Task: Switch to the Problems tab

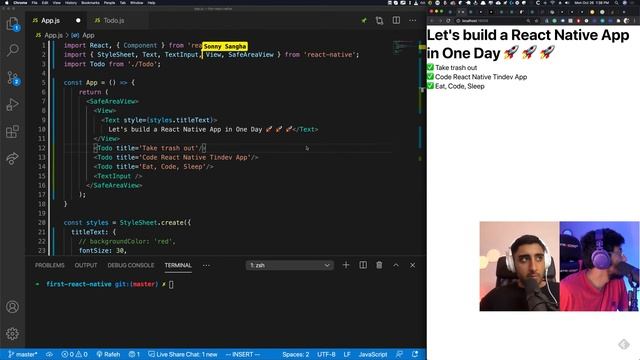Action: [50, 265]
